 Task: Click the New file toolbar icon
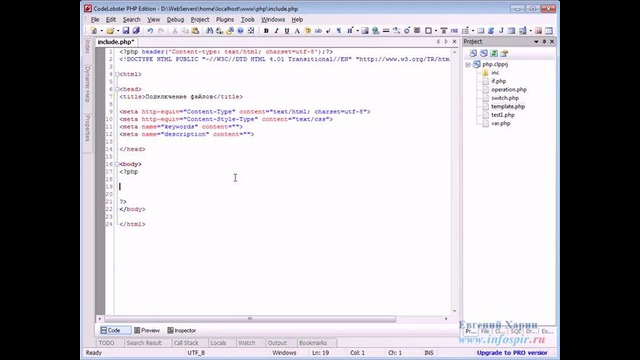[93, 31]
